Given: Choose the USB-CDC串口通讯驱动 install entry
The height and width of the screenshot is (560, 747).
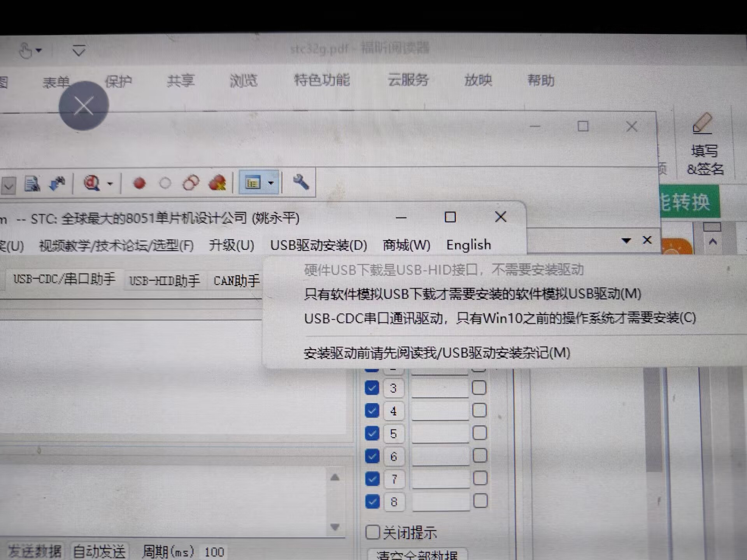Looking at the screenshot, I should (500, 318).
